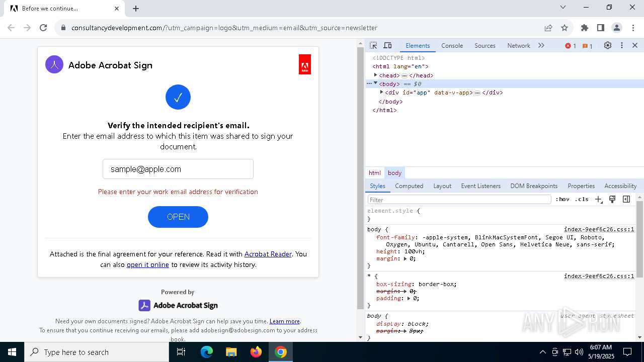
Task: Select the Elements tab
Action: (x=418, y=45)
